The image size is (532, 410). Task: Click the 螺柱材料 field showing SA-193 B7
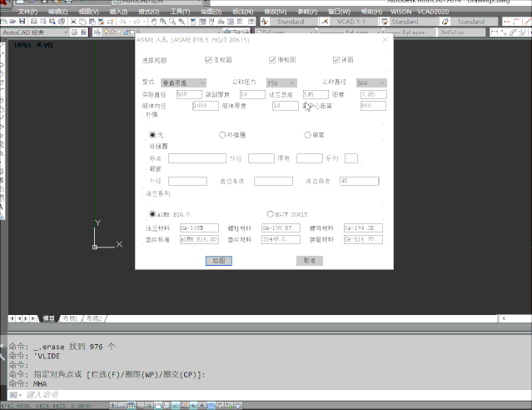click(x=281, y=228)
